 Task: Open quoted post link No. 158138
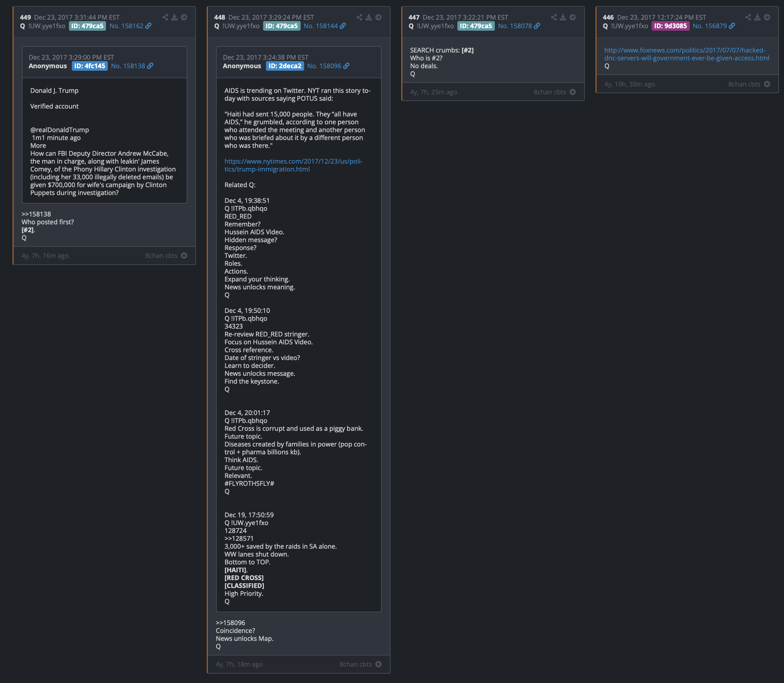[x=128, y=66]
